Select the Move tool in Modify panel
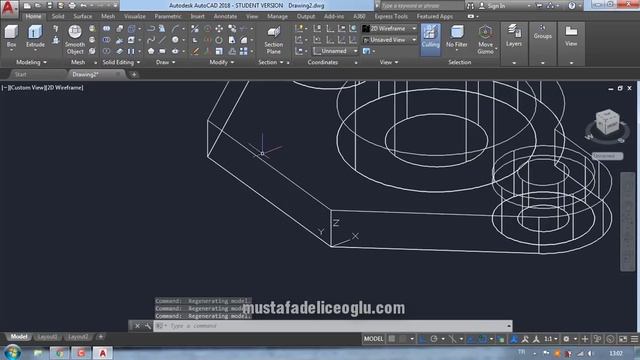This screenshot has height=360, width=640. pos(219,29)
